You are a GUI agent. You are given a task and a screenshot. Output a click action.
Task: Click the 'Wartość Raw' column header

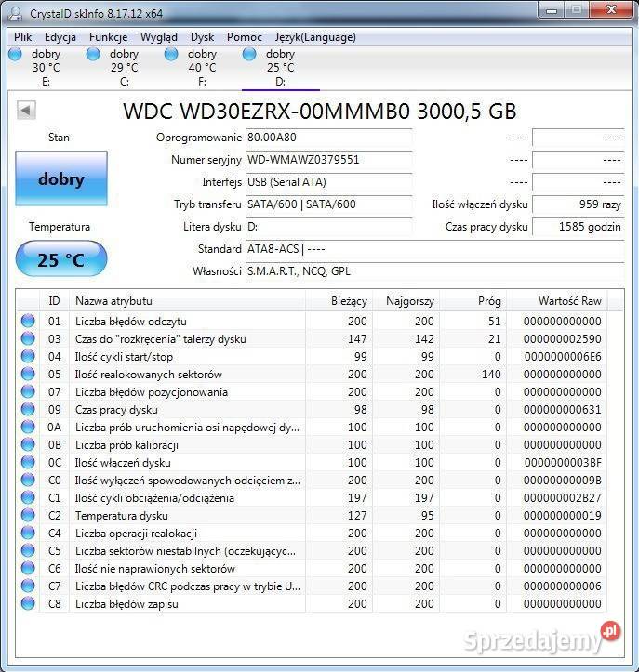[x=569, y=301]
